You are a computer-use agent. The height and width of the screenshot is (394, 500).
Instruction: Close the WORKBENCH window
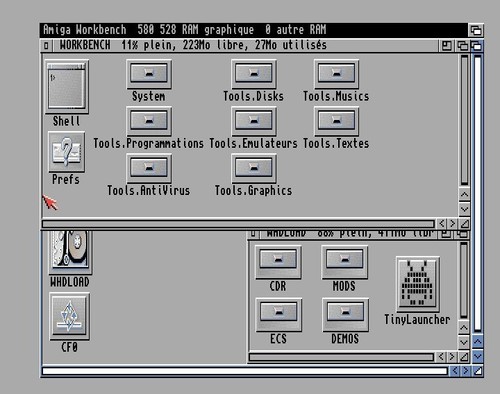46,46
